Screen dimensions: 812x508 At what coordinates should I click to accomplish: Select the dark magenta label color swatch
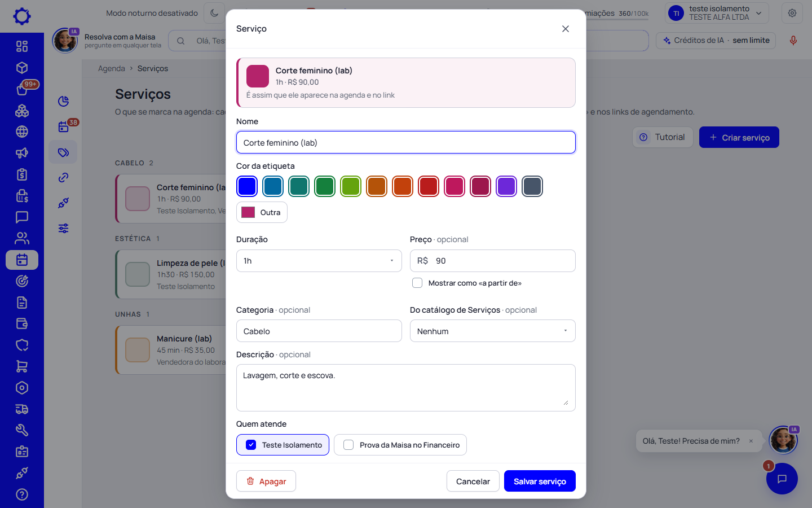click(x=480, y=186)
